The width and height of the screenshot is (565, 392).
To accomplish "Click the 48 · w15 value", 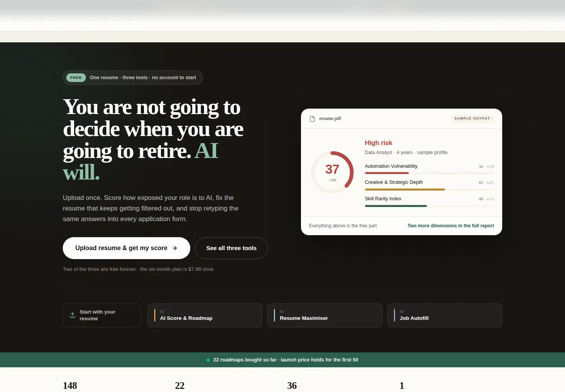I will 486,199.
